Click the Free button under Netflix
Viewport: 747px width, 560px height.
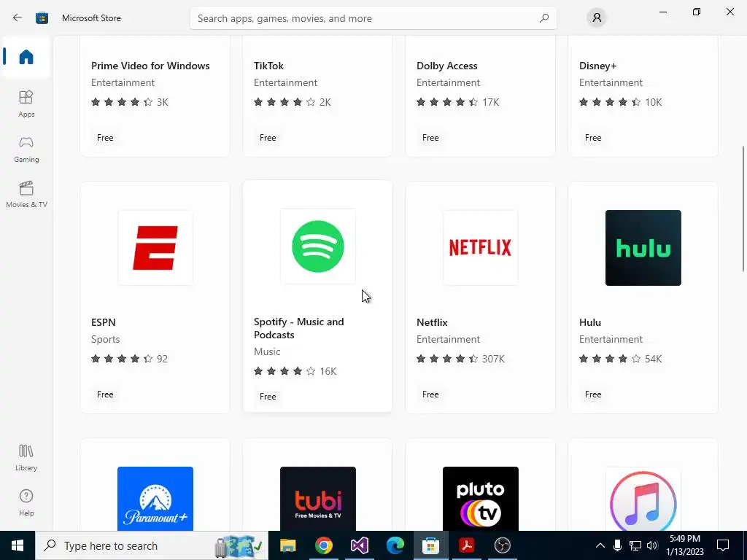tap(430, 394)
